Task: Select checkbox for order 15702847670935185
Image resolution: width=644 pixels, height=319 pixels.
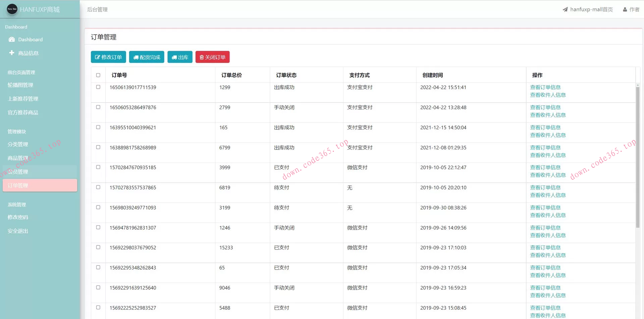Action: click(98, 167)
